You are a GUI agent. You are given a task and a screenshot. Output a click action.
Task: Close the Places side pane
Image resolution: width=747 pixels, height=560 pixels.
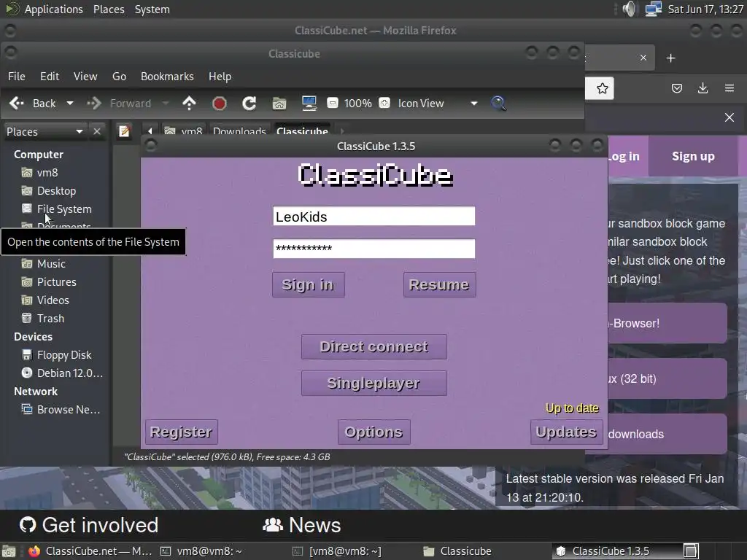[97, 131]
